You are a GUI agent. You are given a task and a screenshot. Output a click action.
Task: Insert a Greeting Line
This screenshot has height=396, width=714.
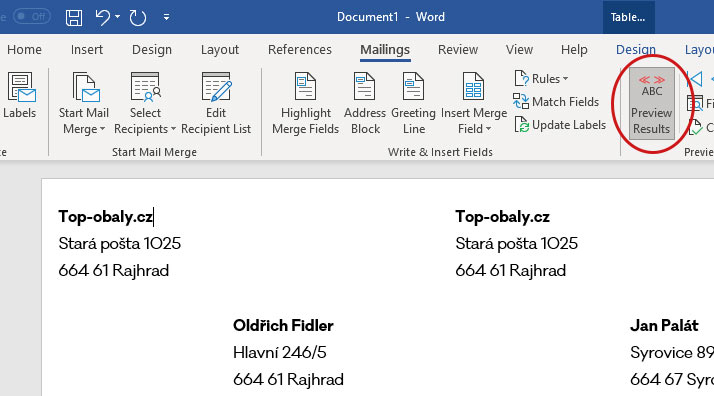[413, 103]
